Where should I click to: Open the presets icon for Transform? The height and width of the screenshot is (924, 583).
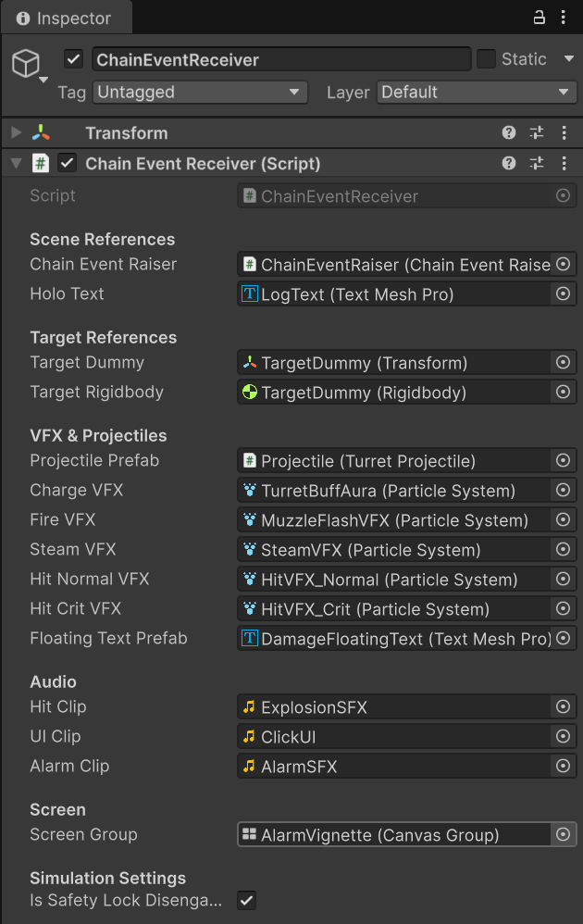(536, 132)
